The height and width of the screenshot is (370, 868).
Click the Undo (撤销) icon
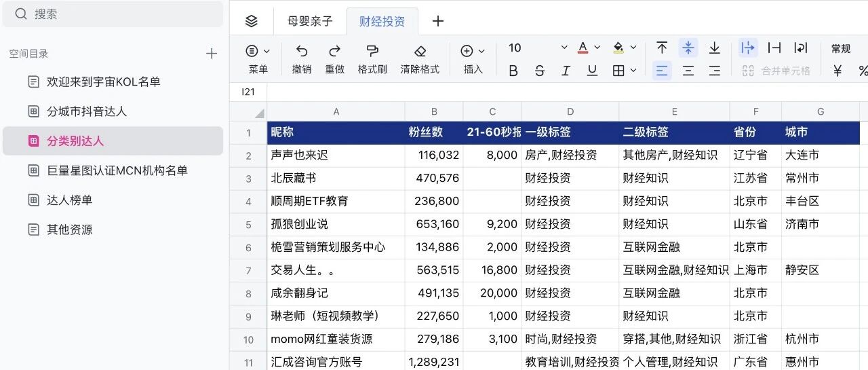[x=302, y=51]
